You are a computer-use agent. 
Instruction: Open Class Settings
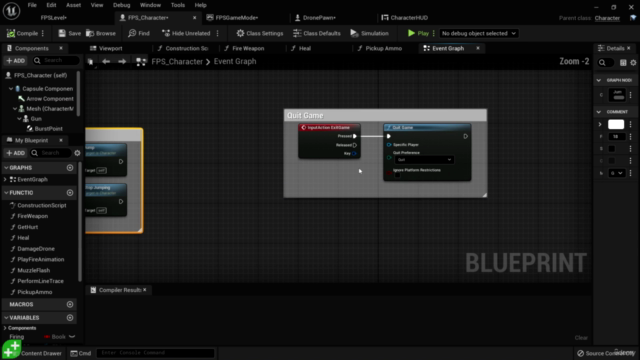tap(260, 33)
